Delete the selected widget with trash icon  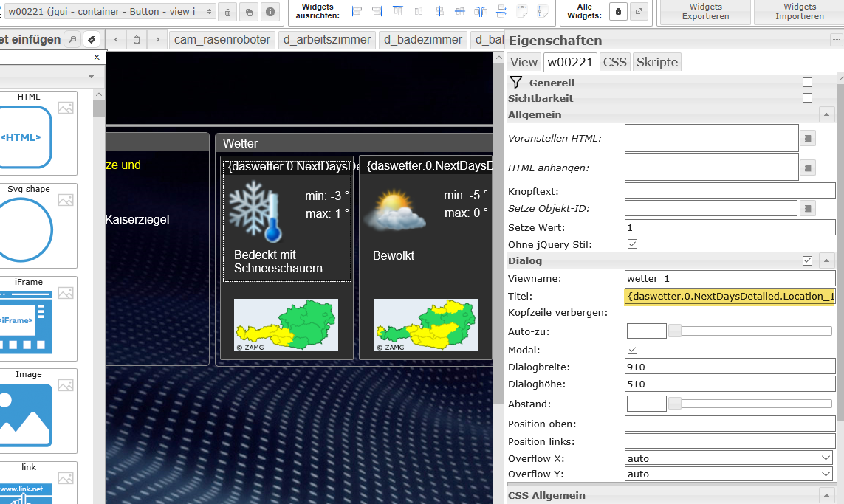click(228, 12)
